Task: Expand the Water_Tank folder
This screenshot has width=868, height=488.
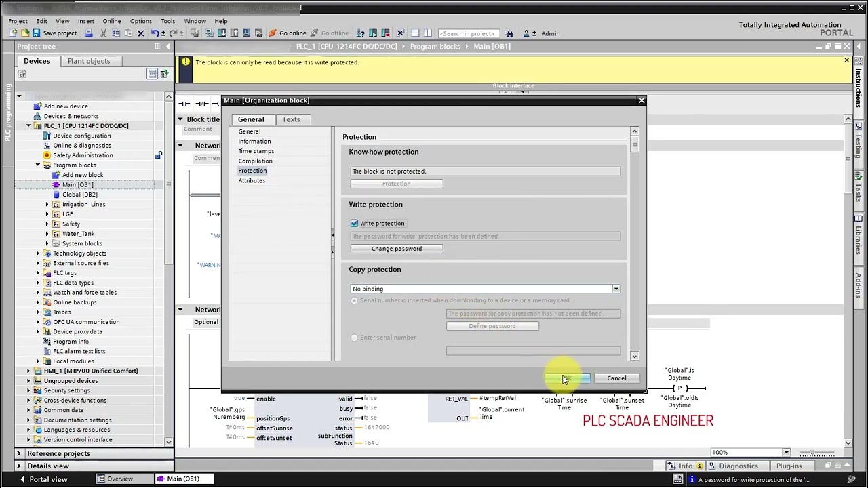Action: (x=47, y=234)
